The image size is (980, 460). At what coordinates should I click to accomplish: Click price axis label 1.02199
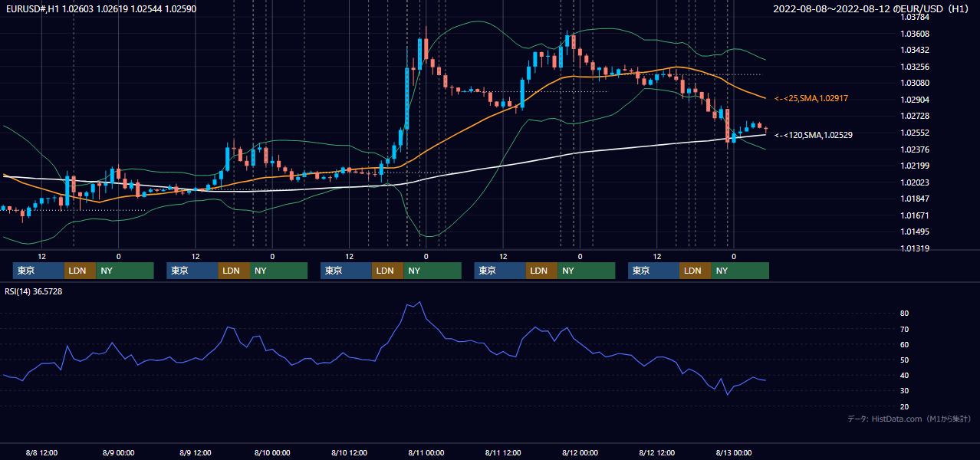tap(916, 166)
